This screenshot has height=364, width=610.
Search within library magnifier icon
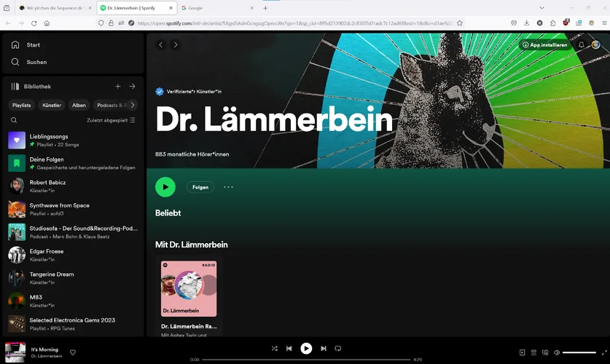[x=14, y=120]
